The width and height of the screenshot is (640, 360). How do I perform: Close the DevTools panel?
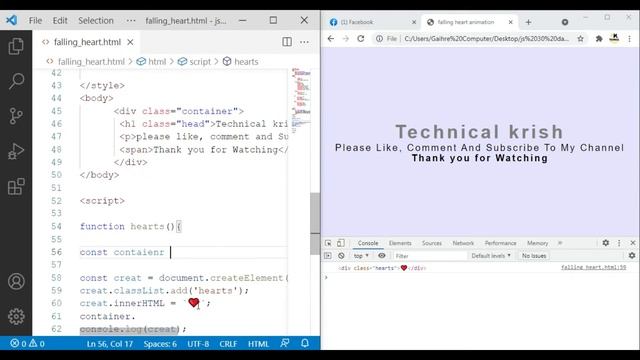[633, 243]
